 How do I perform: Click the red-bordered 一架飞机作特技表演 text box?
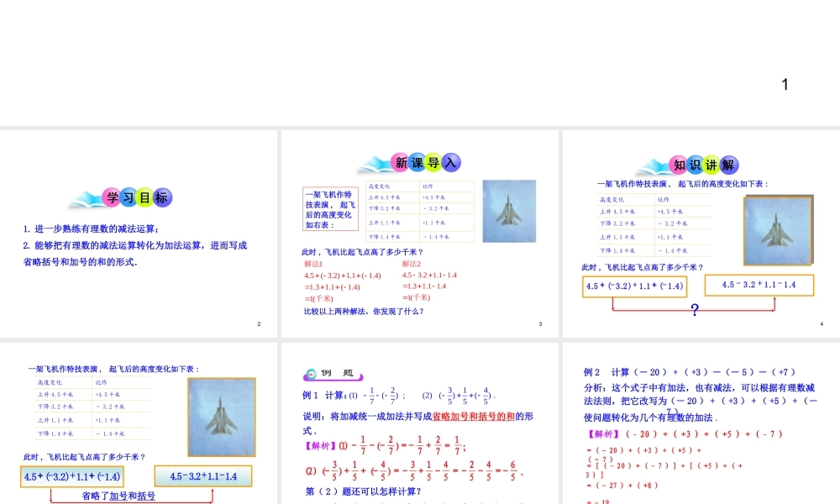point(330,210)
